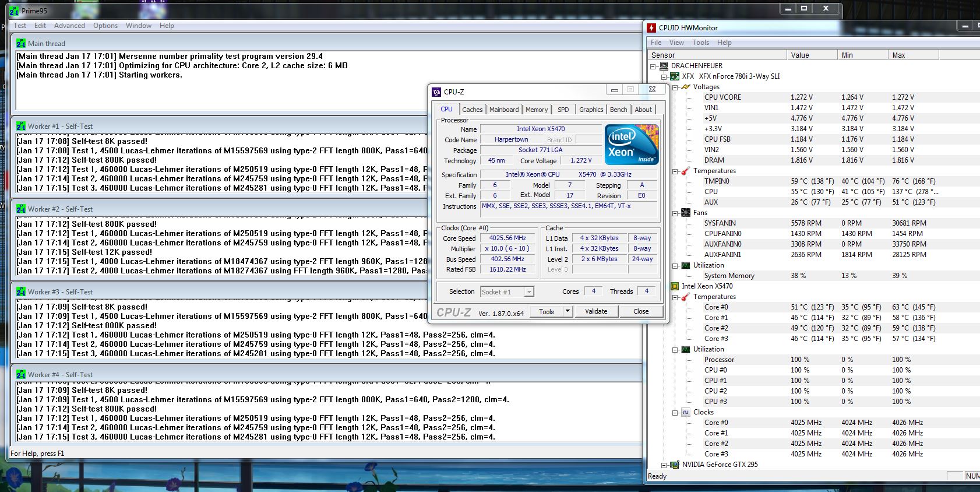Click the XFX motherboard icon

pyautogui.click(x=675, y=76)
